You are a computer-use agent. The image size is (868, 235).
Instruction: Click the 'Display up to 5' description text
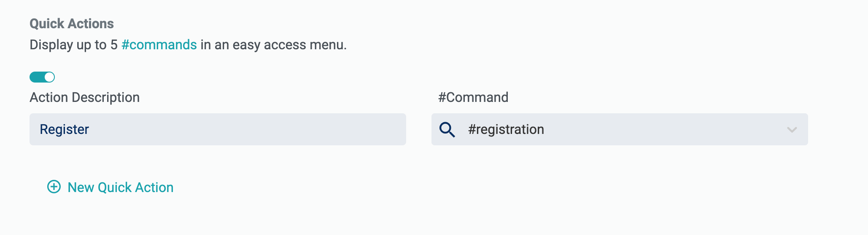click(x=73, y=45)
